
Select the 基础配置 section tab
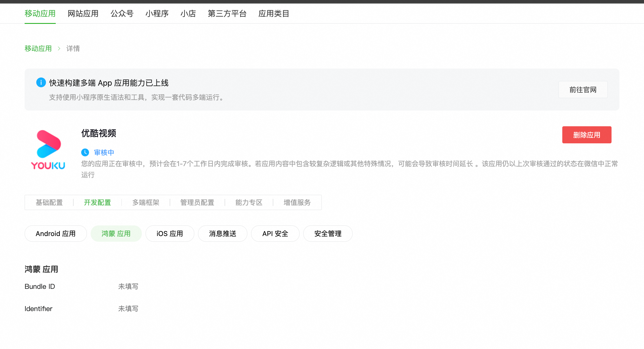pos(49,202)
